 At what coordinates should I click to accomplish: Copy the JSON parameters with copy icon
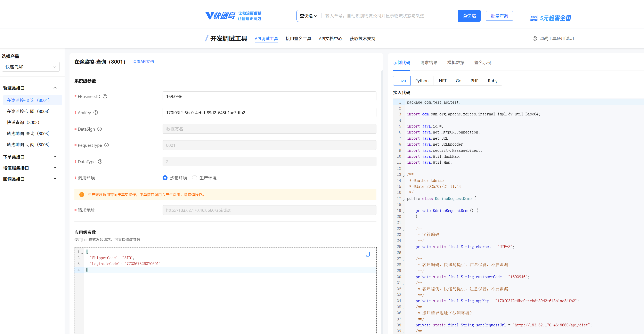[367, 254]
